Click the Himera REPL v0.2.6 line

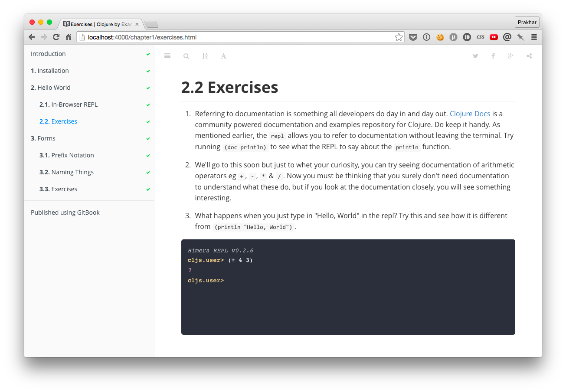tap(220, 251)
